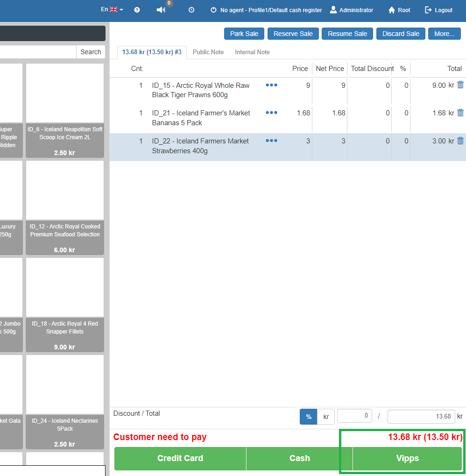The width and height of the screenshot is (466, 476).
Task: Click the Total Discount column header
Action: pyautogui.click(x=372, y=69)
